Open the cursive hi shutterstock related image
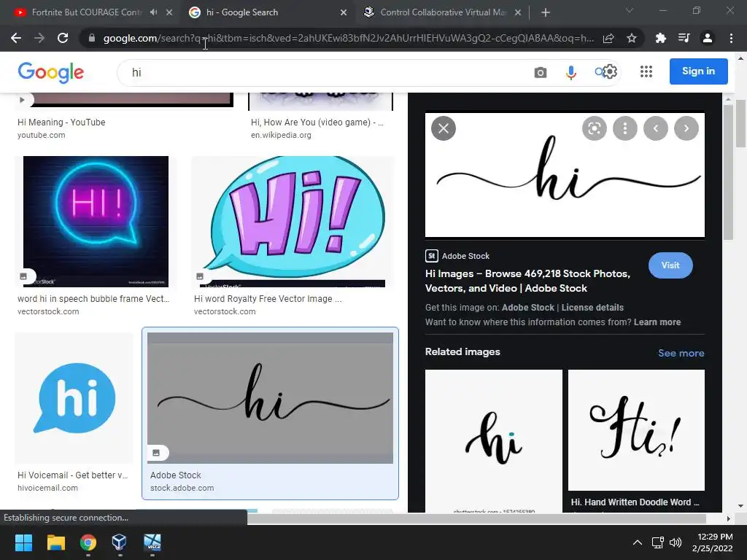The image size is (747, 560). [x=494, y=440]
